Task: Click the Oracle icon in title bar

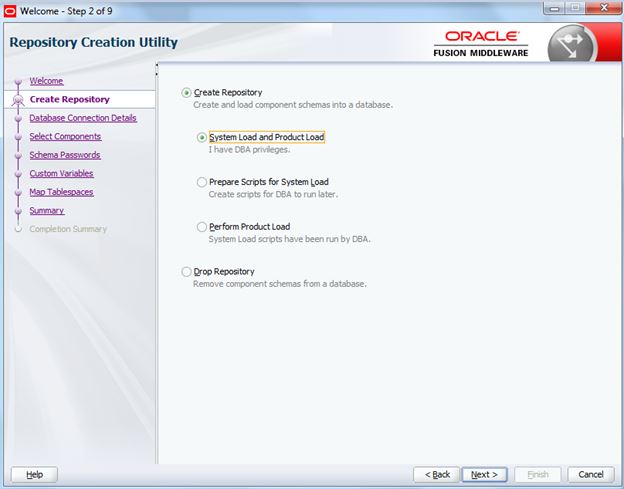Action: (x=10, y=11)
